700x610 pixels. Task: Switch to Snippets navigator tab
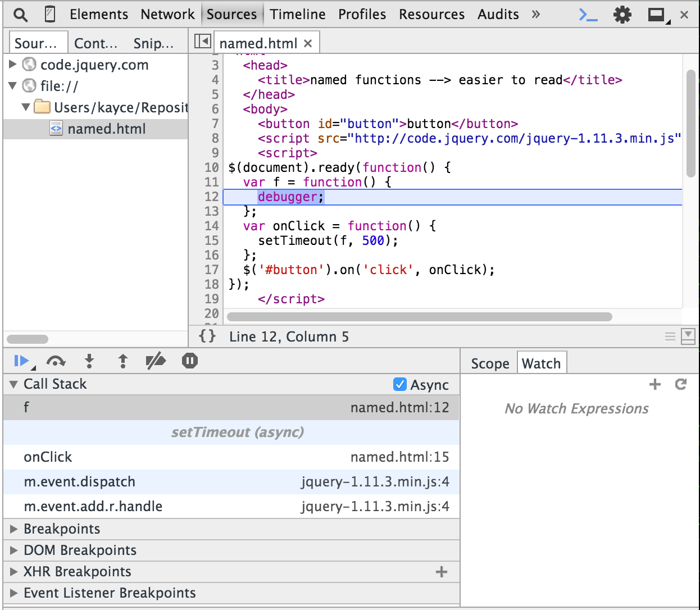(153, 43)
